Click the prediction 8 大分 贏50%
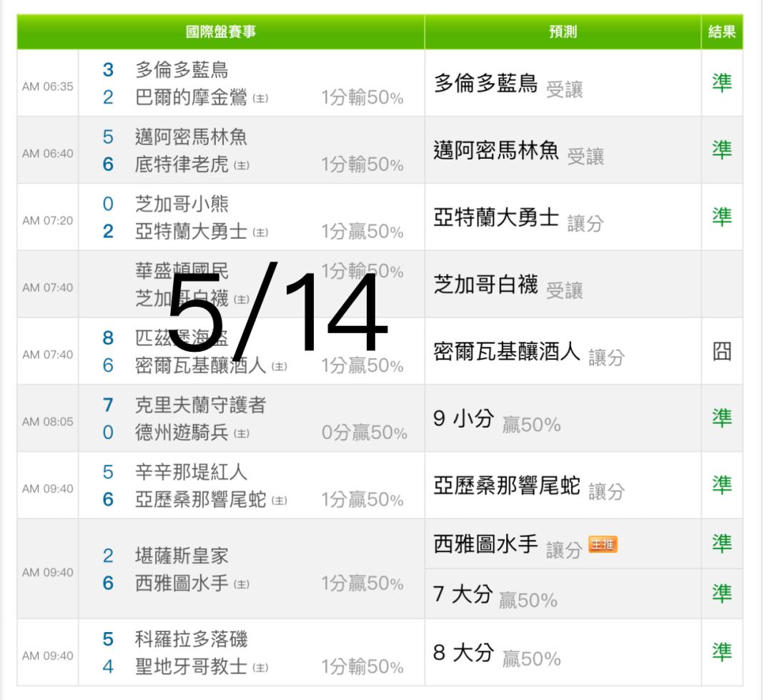 tap(498, 654)
